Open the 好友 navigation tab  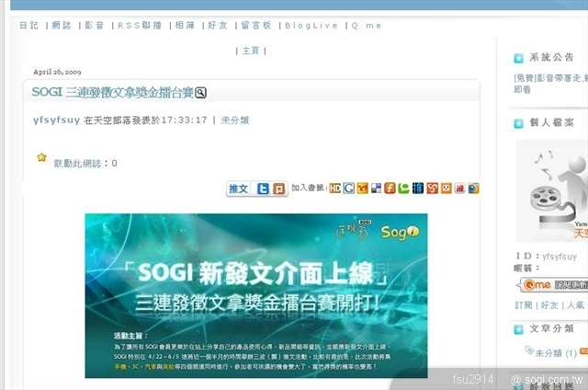coord(218,26)
